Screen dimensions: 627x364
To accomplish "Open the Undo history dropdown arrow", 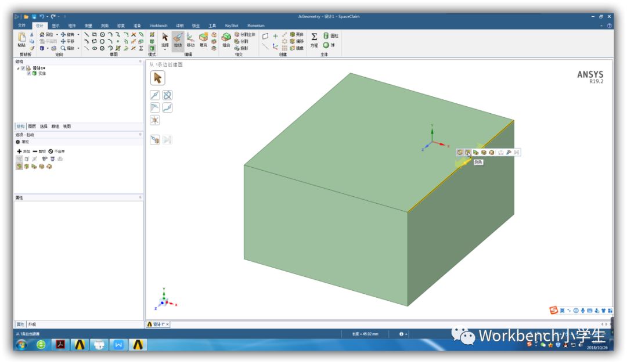I will coord(47,16).
